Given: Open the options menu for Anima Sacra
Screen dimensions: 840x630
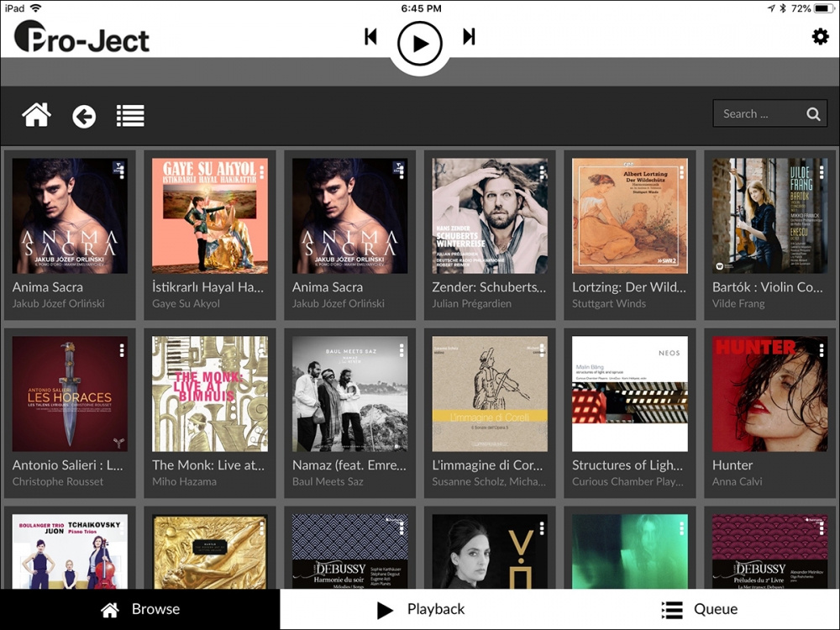Looking at the screenshot, I should [123, 173].
